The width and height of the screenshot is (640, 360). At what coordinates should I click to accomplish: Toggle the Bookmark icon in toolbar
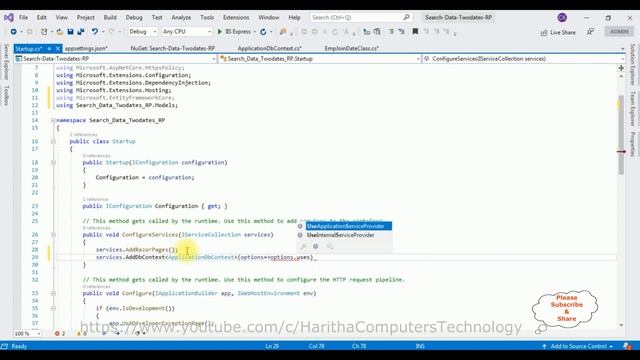pyautogui.click(x=415, y=31)
